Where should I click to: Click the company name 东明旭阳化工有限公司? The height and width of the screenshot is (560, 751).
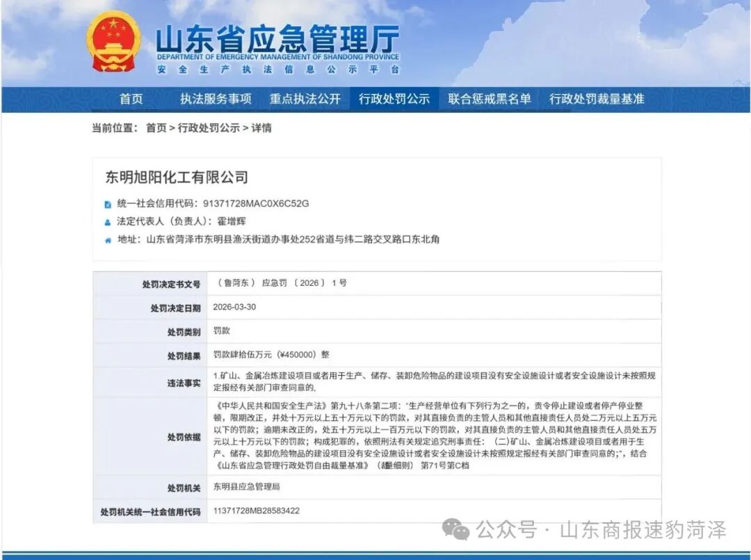[177, 177]
